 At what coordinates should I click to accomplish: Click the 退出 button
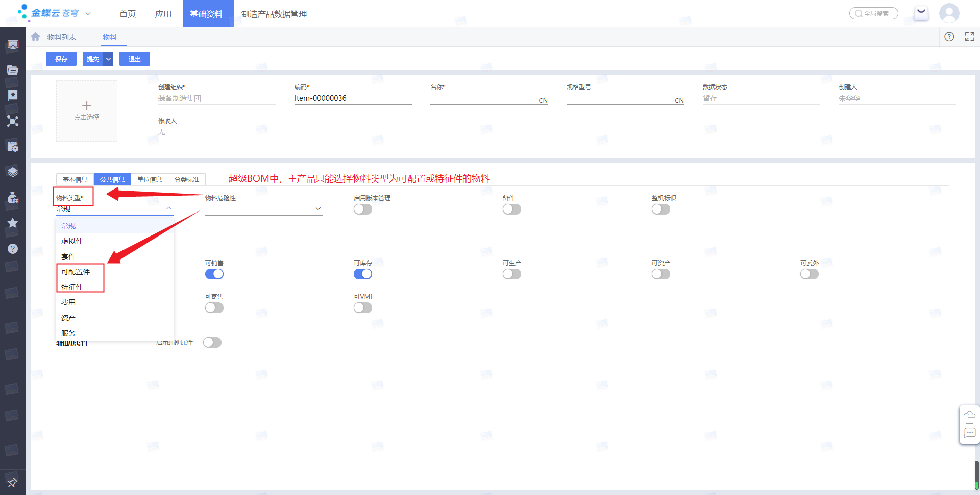135,59
